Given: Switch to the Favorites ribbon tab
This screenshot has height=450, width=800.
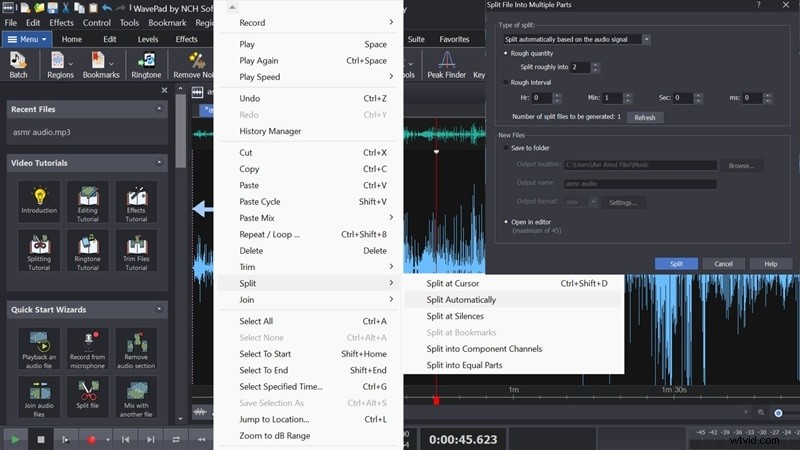Looking at the screenshot, I should tap(454, 39).
